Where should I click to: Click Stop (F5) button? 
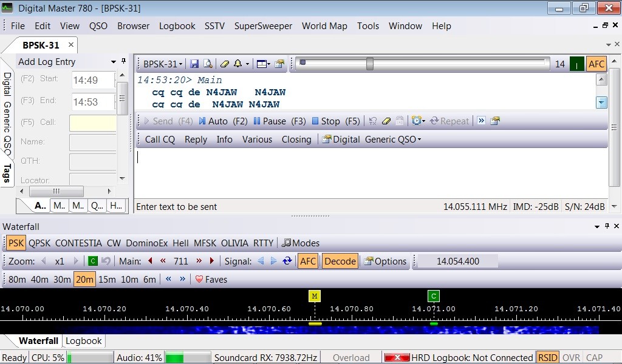click(336, 121)
